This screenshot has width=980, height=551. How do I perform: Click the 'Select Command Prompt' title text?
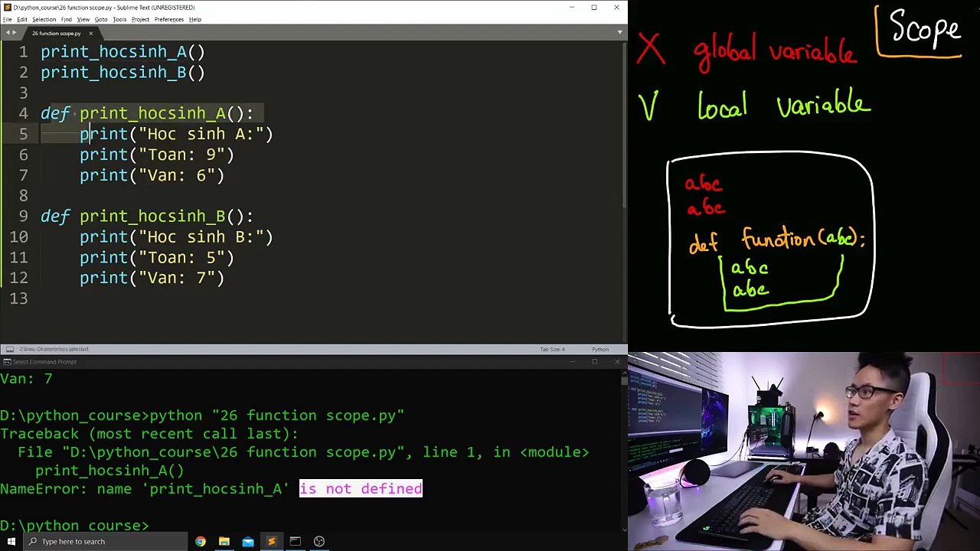(x=44, y=361)
